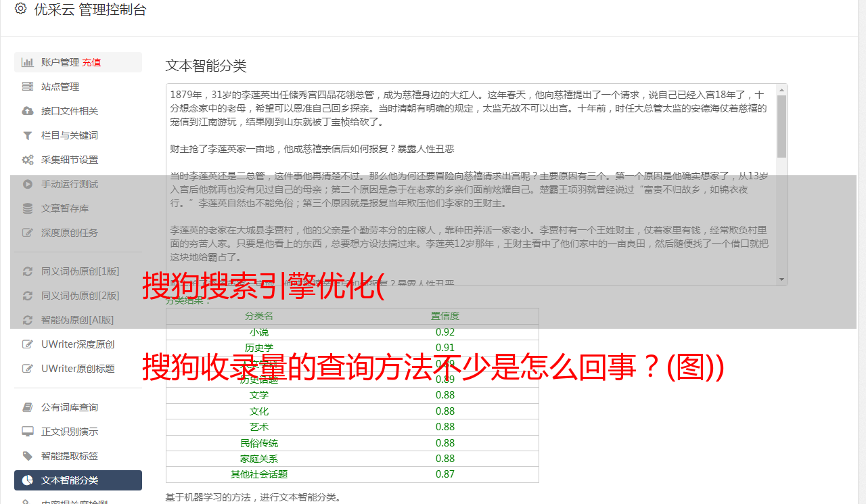
Task: Click the text area scrollbar up arrow
Action: (x=781, y=89)
